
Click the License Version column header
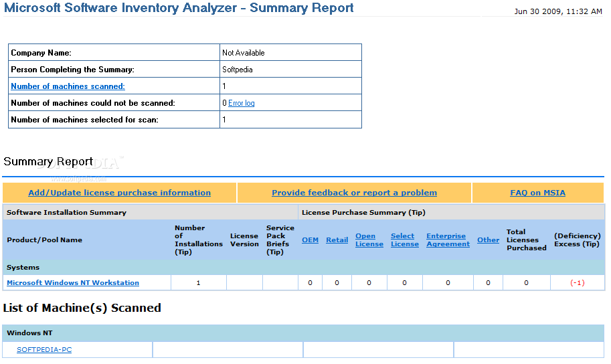(x=244, y=240)
